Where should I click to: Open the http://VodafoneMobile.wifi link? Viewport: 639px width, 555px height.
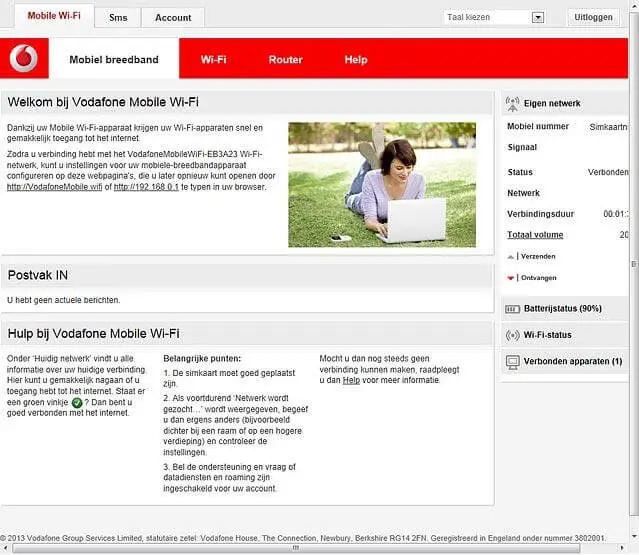click(54, 187)
